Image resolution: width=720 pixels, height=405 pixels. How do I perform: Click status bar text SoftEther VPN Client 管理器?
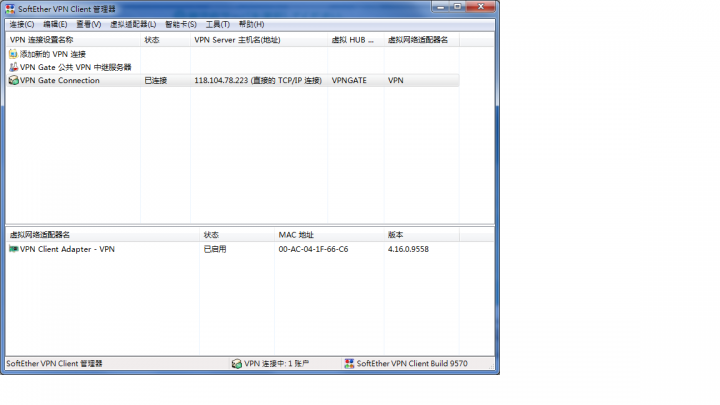point(54,364)
